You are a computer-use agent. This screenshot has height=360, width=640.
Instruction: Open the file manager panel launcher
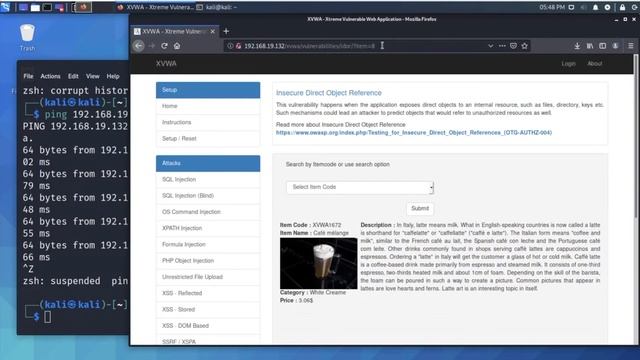click(36, 7)
